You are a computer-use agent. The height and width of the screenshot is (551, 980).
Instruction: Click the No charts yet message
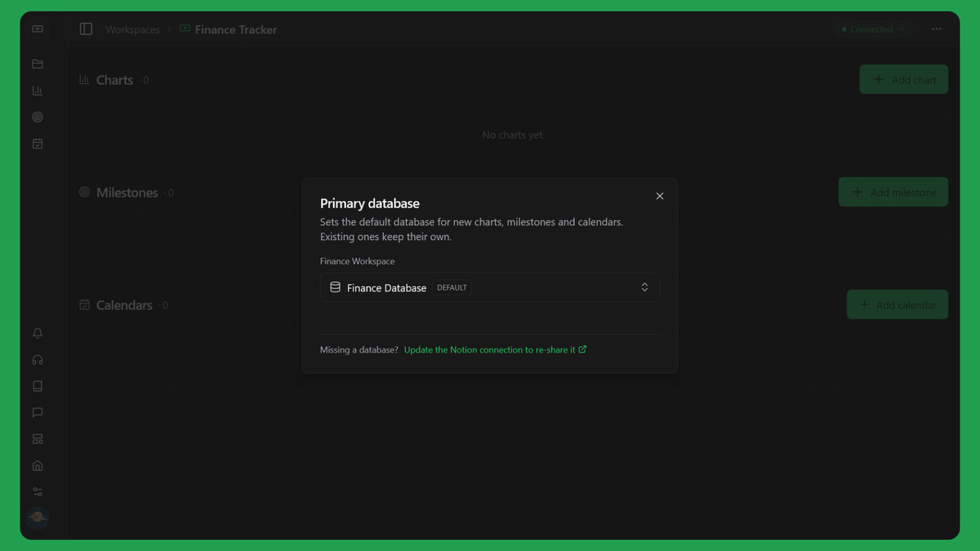click(x=513, y=135)
